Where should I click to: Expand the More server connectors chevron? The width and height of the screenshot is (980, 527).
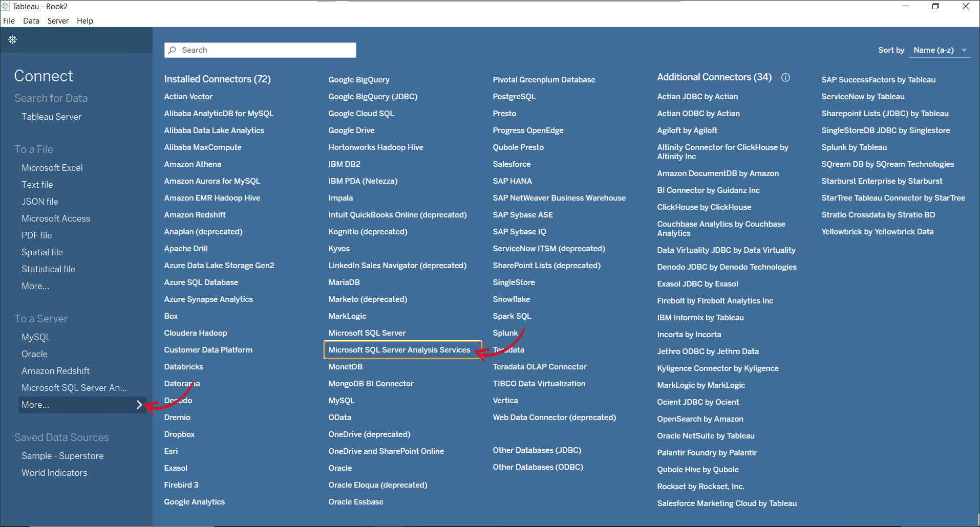(139, 405)
